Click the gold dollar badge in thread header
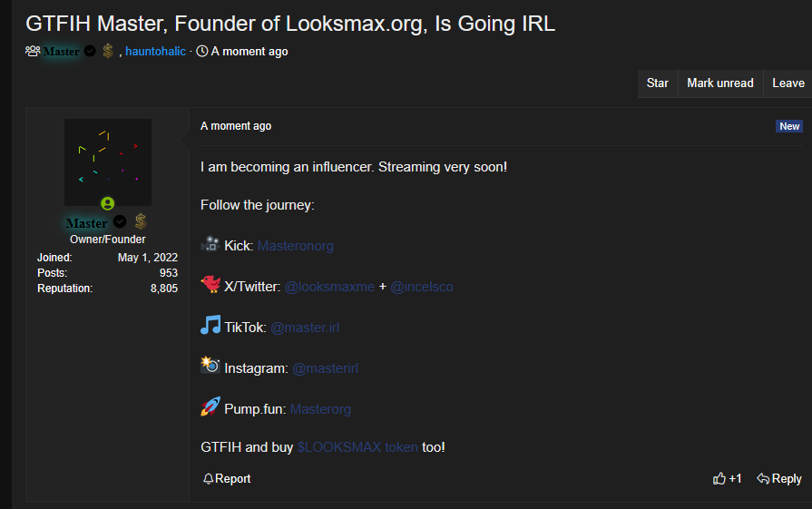 click(108, 51)
